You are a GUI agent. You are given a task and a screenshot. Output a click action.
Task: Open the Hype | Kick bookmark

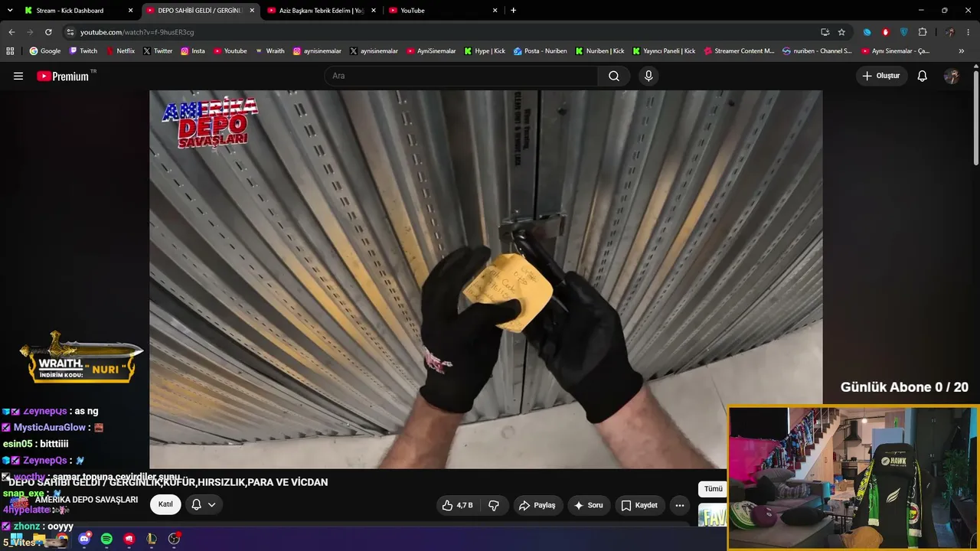tap(485, 51)
